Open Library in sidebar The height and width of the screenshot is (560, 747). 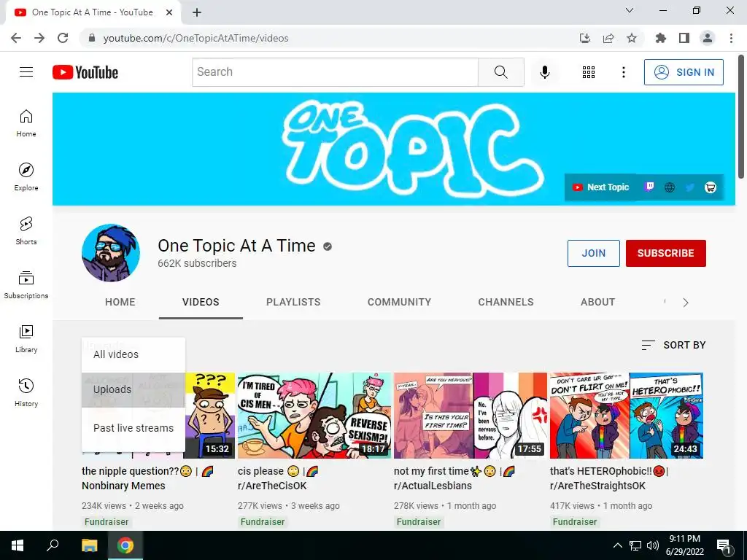(26, 338)
